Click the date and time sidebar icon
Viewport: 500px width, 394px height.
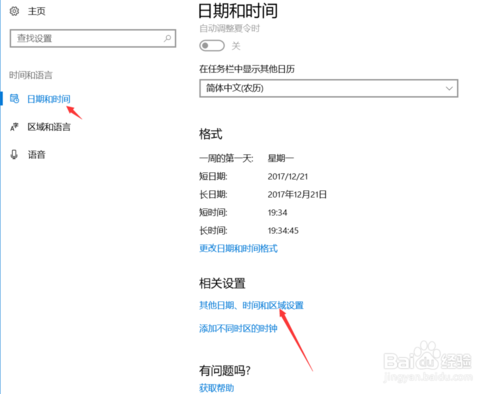[14, 99]
